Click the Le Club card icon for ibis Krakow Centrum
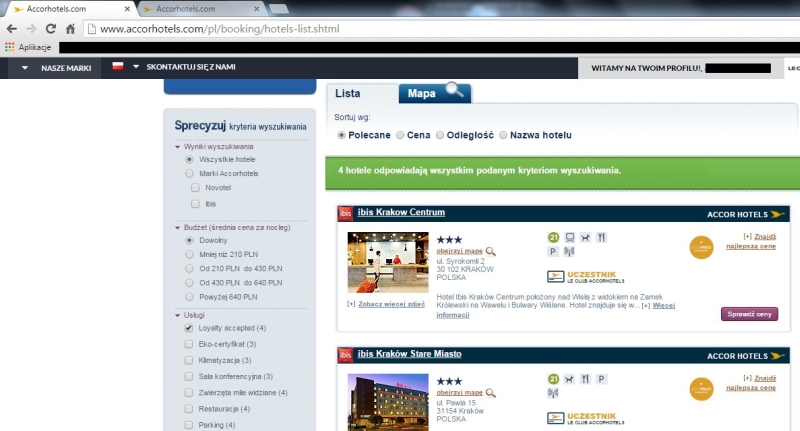Screen dimensions: 800x431 click(555, 277)
